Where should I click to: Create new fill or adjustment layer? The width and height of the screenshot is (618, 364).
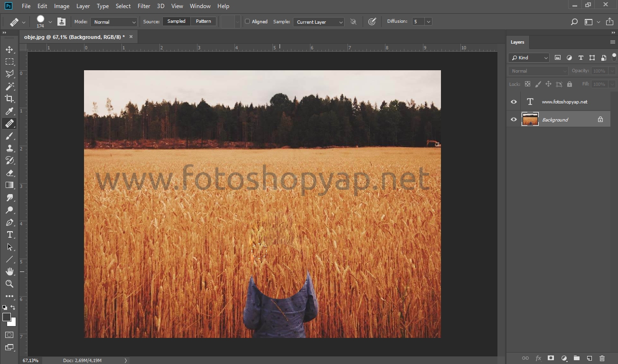(x=563, y=358)
